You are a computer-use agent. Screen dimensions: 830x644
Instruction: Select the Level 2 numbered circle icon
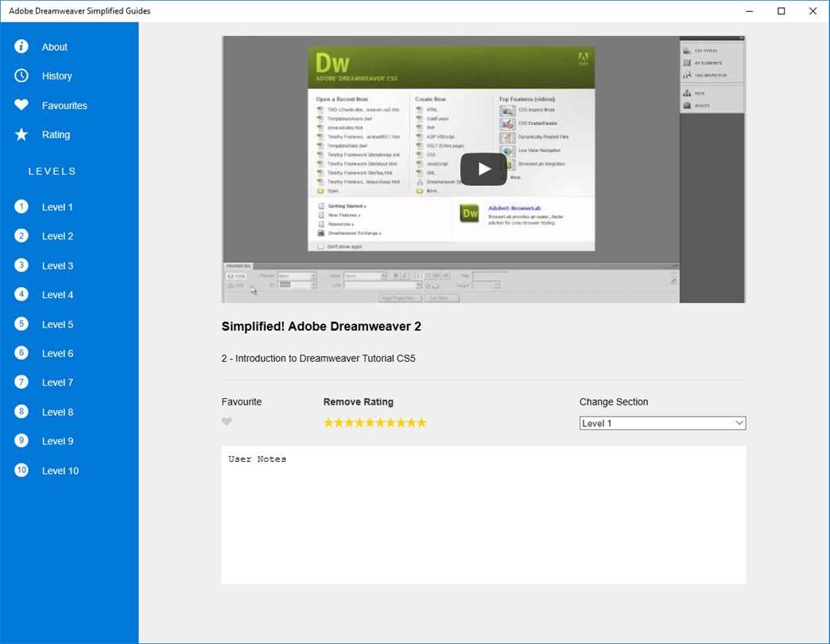(x=21, y=235)
